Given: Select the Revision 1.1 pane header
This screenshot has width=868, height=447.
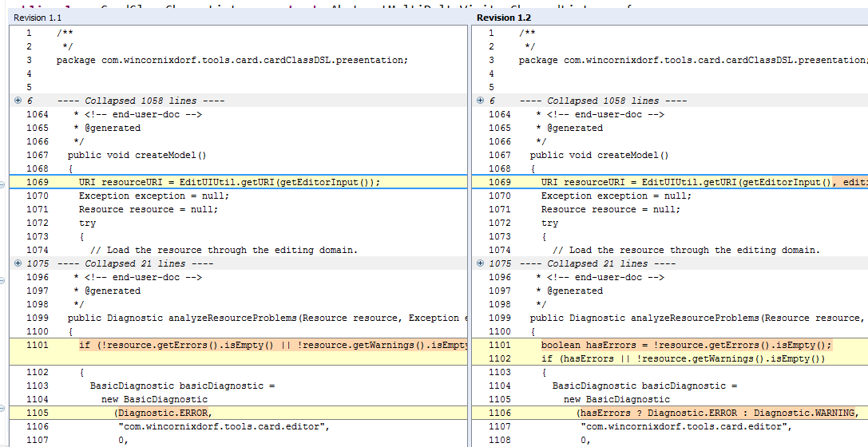Looking at the screenshot, I should (x=38, y=18).
